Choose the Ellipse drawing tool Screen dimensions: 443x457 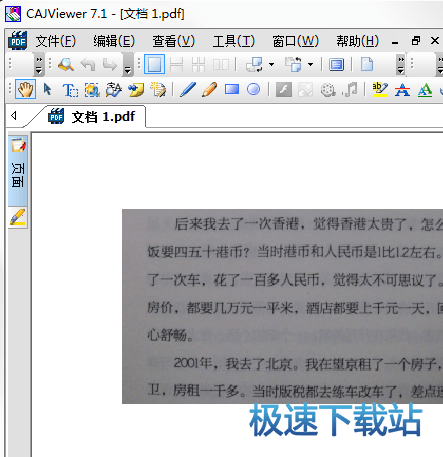[x=254, y=89]
